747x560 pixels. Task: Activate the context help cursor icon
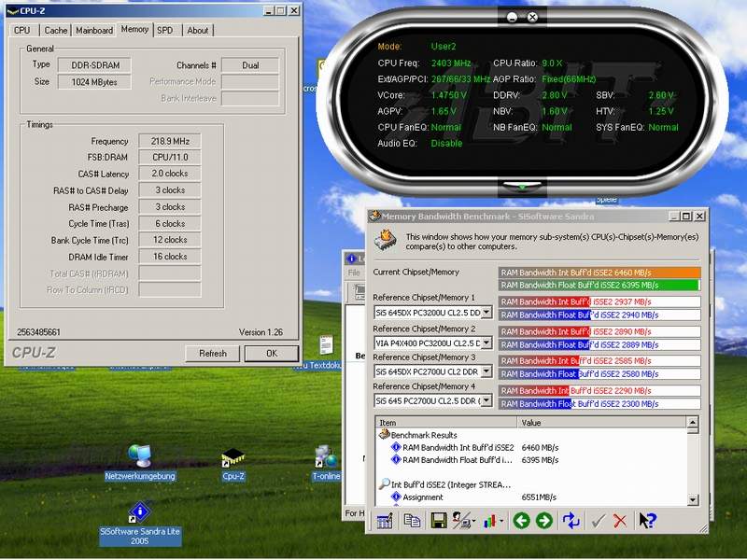click(647, 521)
